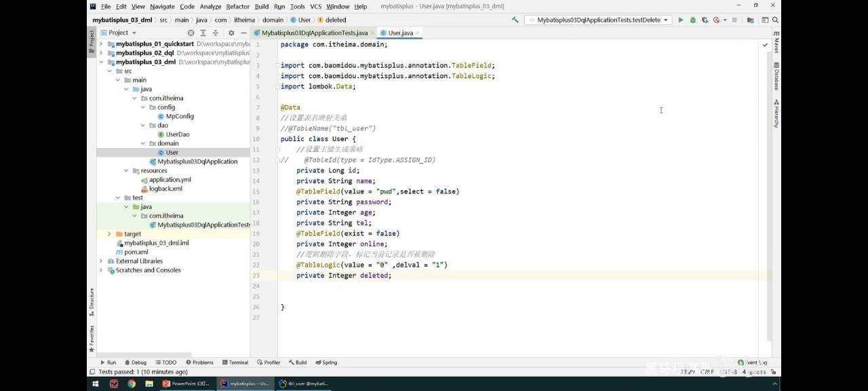868x391 pixels.
Task: Open the Navigate menu
Action: [162, 6]
